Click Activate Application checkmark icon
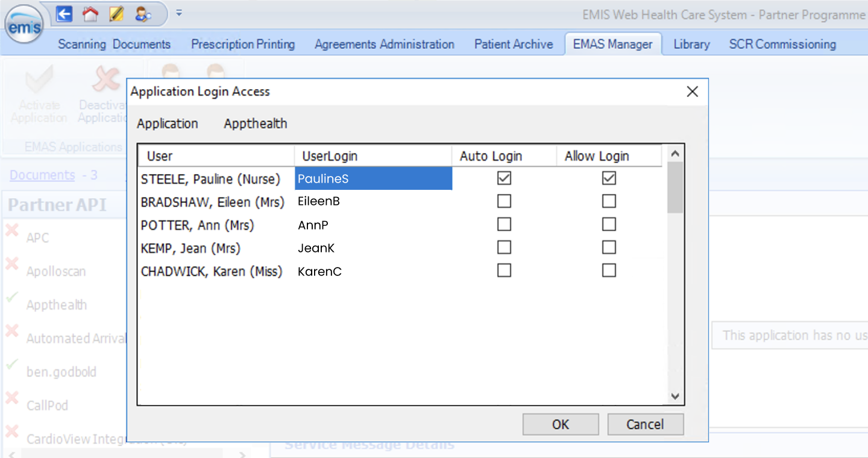Screen dimensions: 868x458 click(x=39, y=80)
